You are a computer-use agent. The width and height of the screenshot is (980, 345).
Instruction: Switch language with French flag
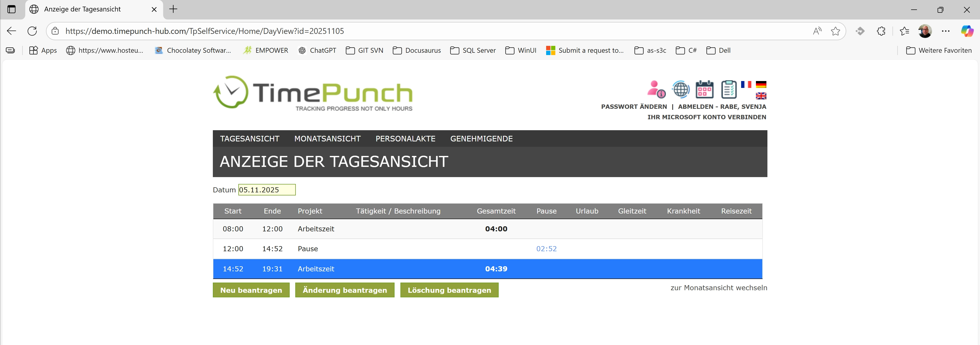tap(746, 84)
